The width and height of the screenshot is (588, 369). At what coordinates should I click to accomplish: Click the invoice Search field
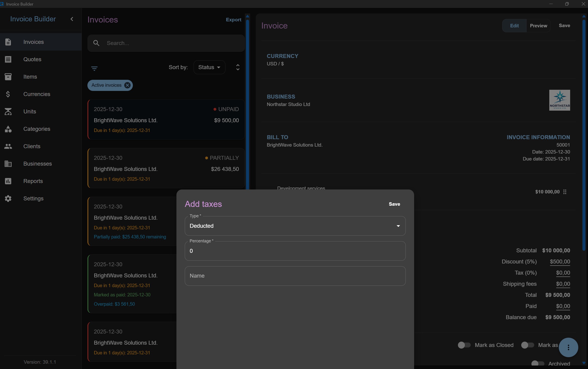pyautogui.click(x=166, y=43)
